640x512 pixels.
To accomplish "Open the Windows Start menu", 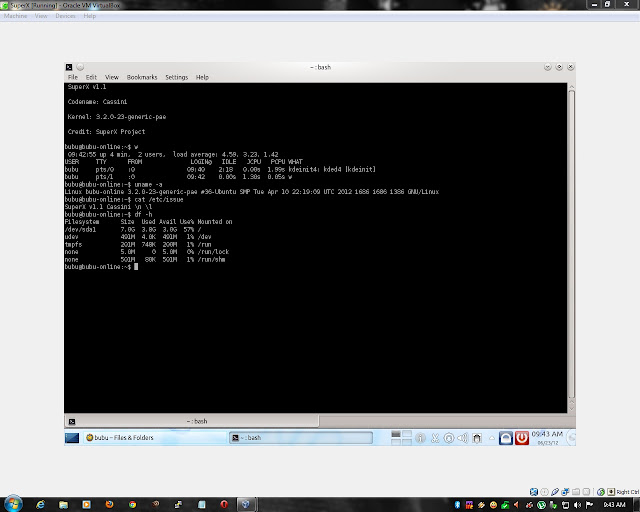I will [13, 504].
